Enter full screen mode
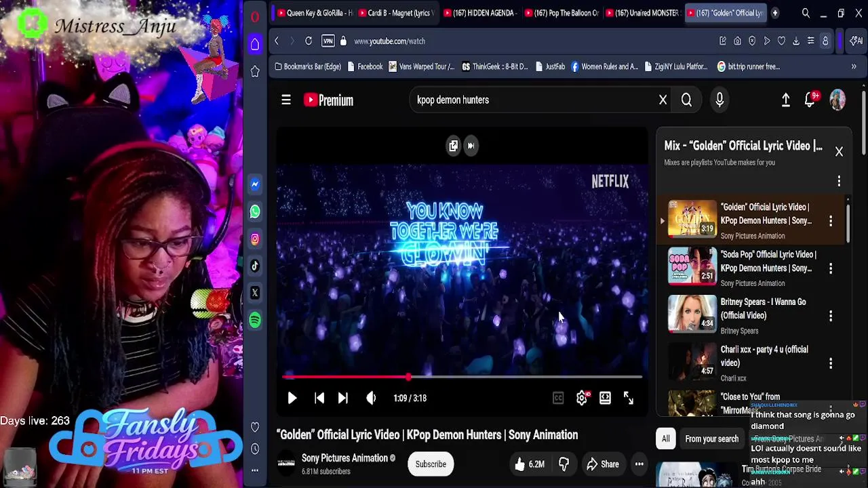 629,399
